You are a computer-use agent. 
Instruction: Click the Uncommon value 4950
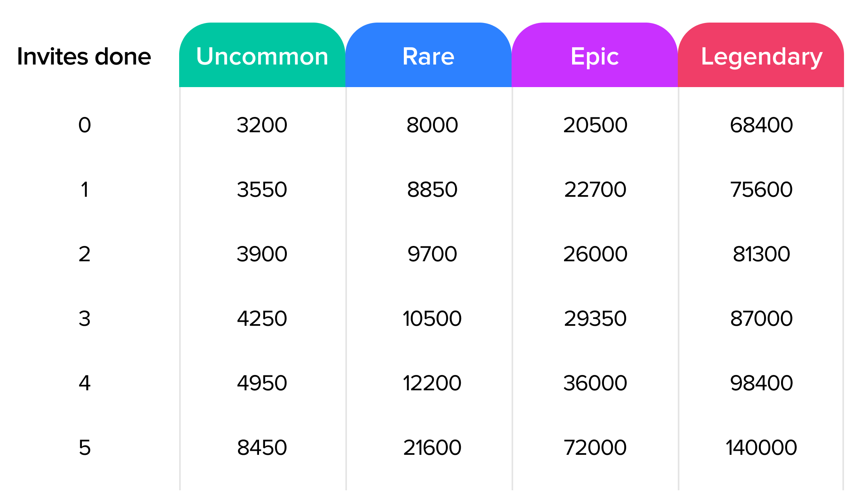point(262,383)
